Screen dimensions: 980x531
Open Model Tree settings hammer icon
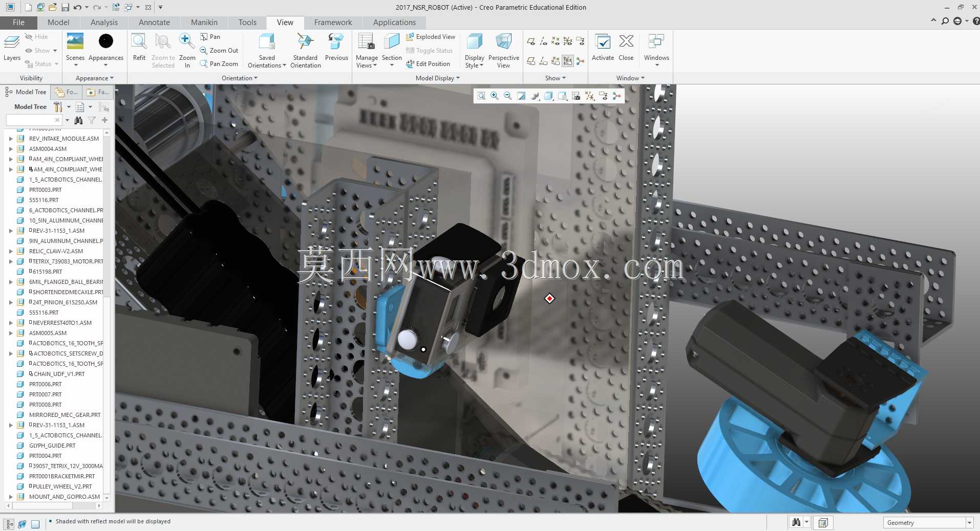58,107
